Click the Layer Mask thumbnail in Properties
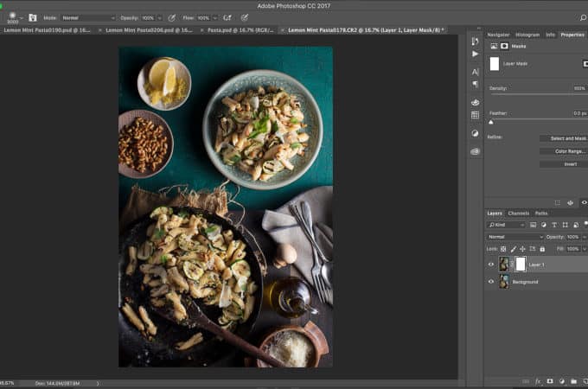588x389 pixels. [495, 64]
